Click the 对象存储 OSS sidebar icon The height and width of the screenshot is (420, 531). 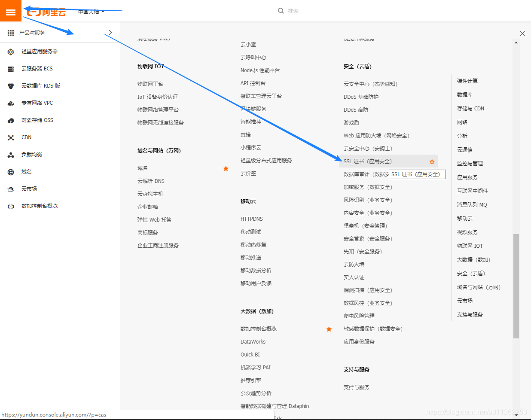[x=11, y=120]
